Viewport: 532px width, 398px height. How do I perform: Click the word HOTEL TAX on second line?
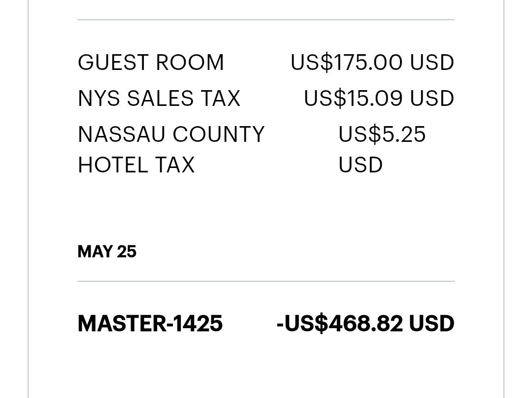[136, 165]
